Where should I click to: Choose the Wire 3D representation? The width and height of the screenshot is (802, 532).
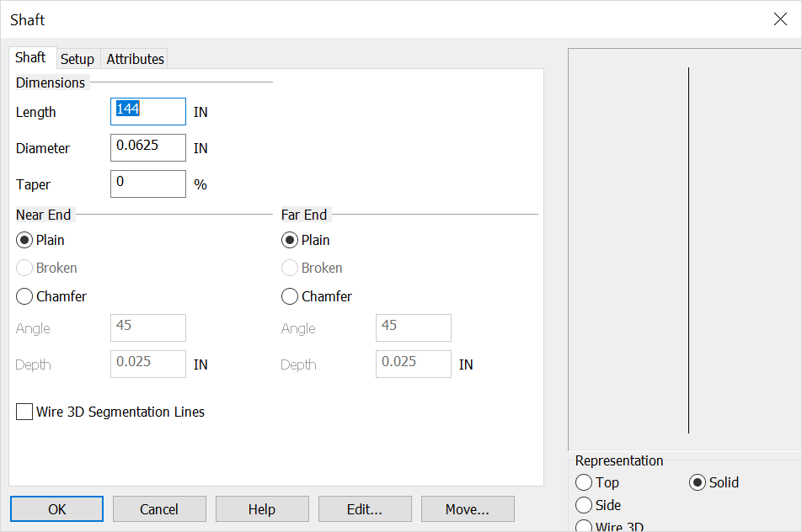(585, 526)
